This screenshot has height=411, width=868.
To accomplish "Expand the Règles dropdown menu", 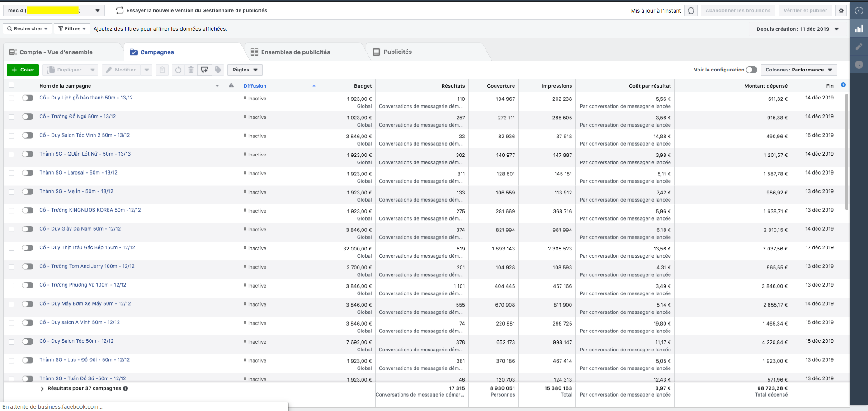I will (x=245, y=70).
